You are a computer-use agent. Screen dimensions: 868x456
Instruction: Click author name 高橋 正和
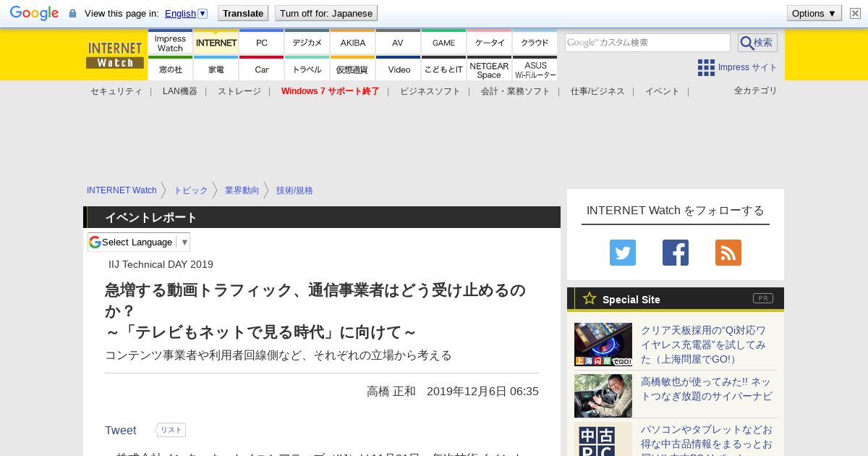coord(391,392)
